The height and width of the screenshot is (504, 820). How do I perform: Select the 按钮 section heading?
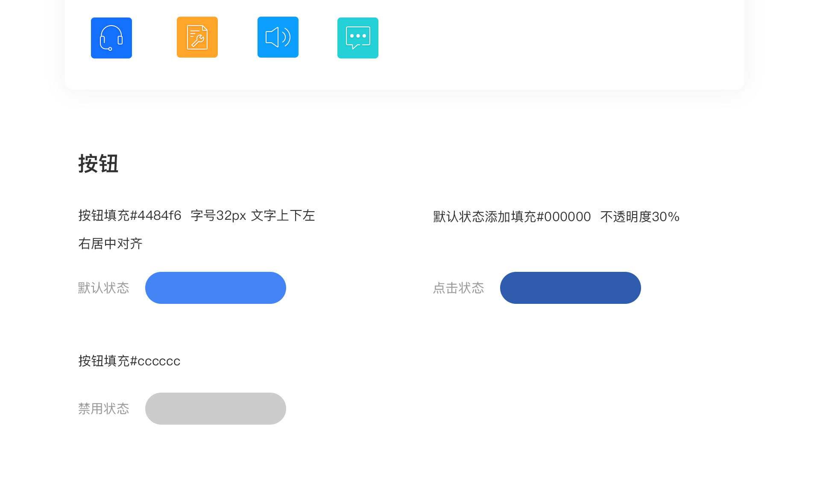[98, 164]
